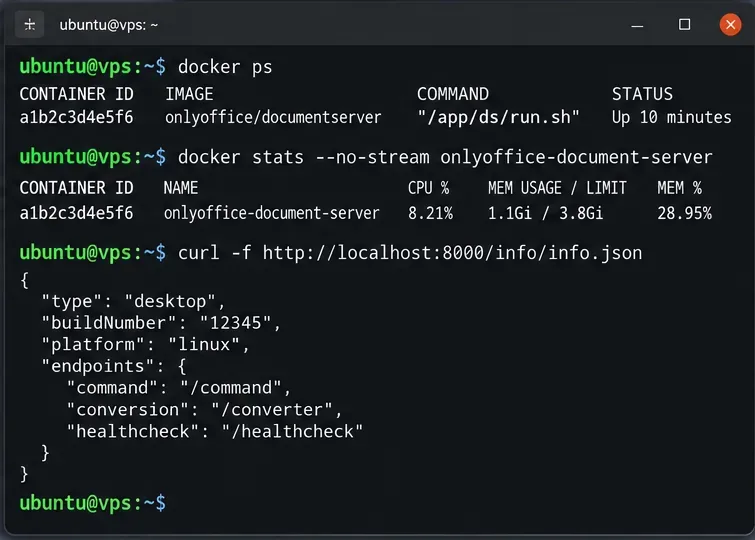The height and width of the screenshot is (540, 755).
Task: Click the docker stats --no-stream command
Action: pyautogui.click(x=445, y=157)
